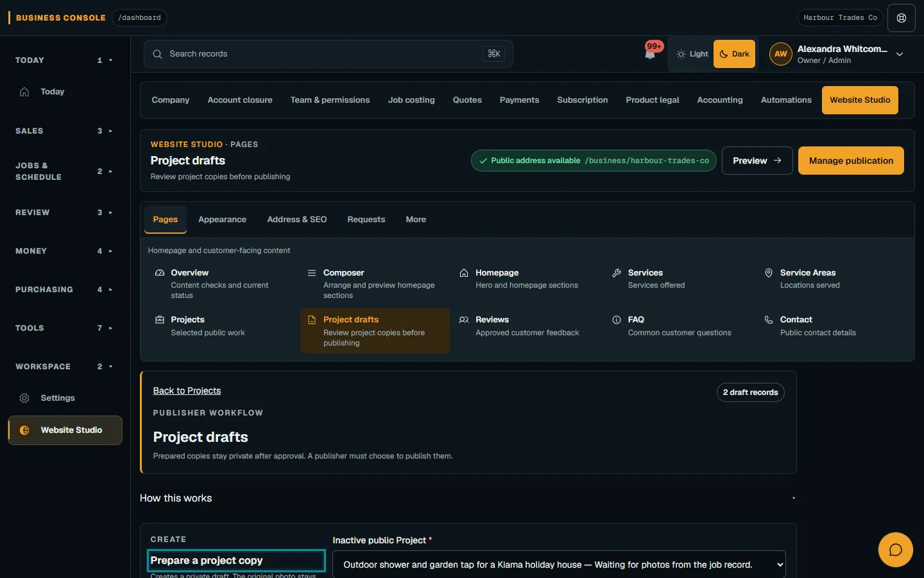Open the Payments tab

click(x=519, y=100)
